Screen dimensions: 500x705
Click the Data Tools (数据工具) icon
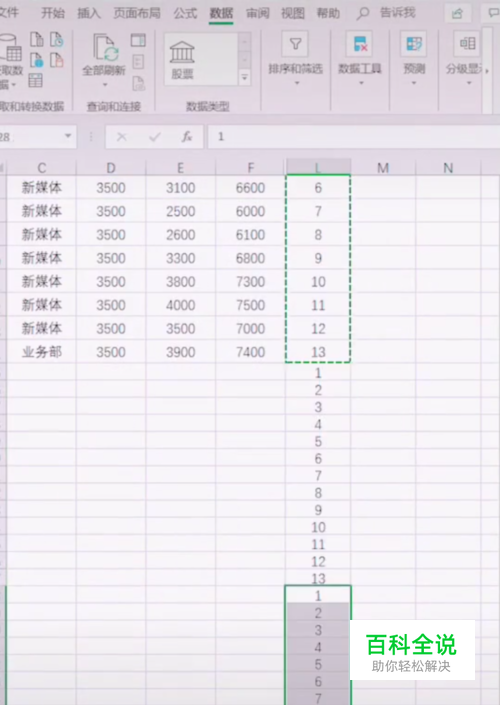tap(359, 44)
